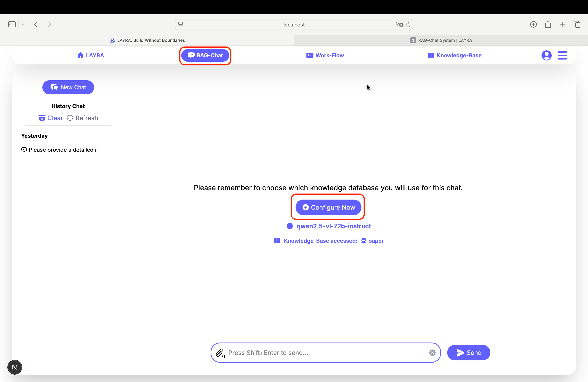Image resolution: width=588 pixels, height=382 pixels.
Task: Open the page reader menu icon in address bar
Action: (x=181, y=25)
